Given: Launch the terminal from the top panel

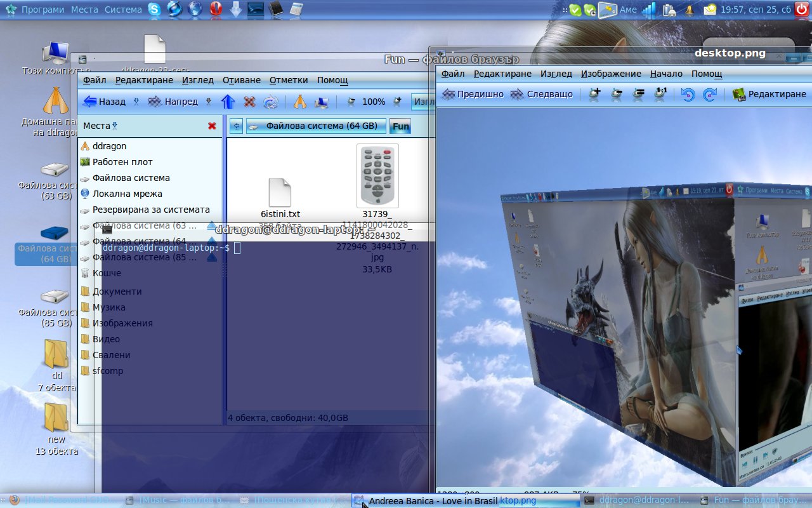Looking at the screenshot, I should [x=256, y=10].
